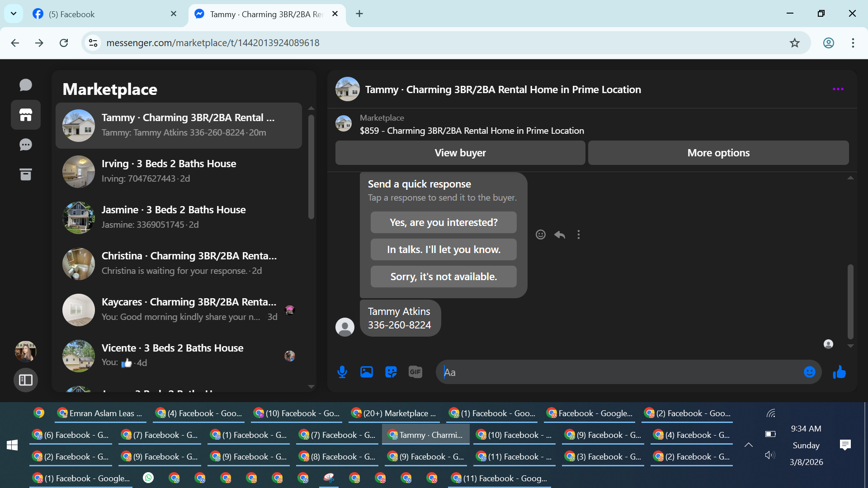
Task: Send "Sorry, it's not available." quick response
Action: [443, 277]
